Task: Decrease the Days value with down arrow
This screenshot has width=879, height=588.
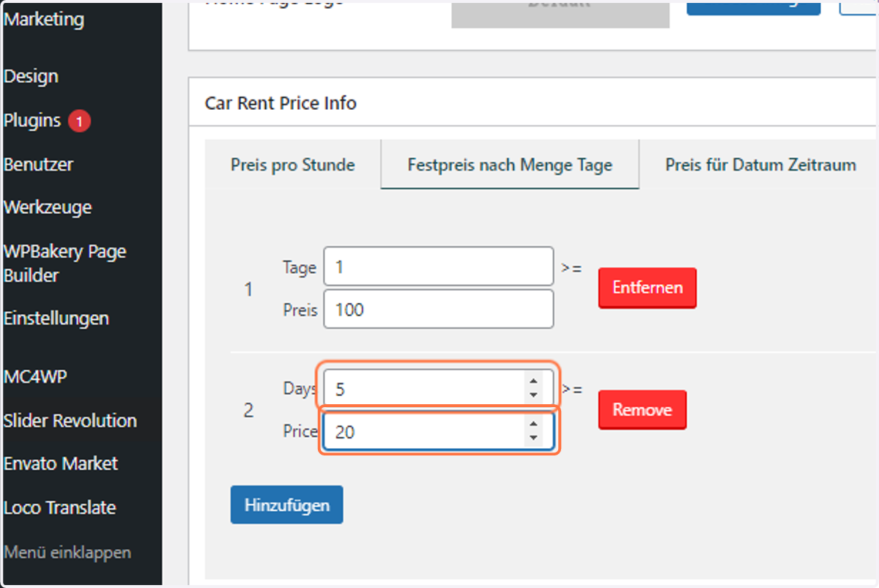Action: [533, 396]
